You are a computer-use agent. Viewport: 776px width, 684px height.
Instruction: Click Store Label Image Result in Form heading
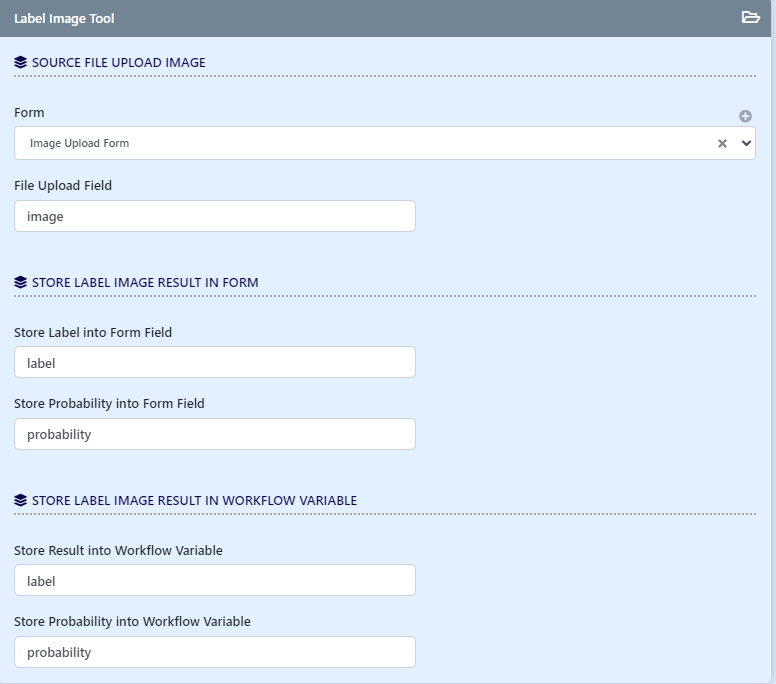click(145, 282)
